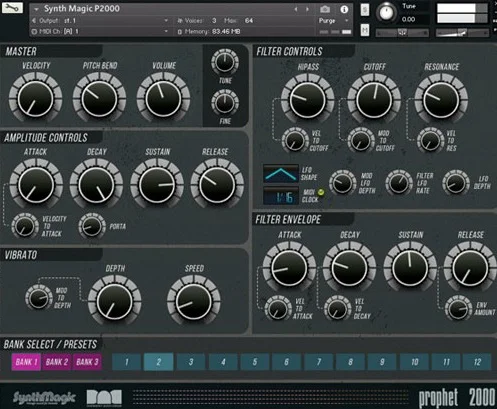Screen dimensions: 497x409
Task: Click the Porta knob
Action: tap(92, 226)
